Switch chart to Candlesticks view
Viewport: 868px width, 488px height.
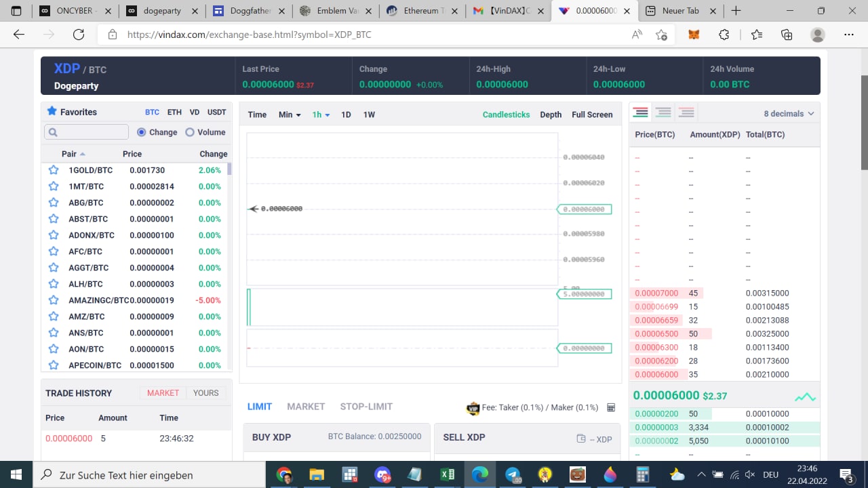[506, 115]
